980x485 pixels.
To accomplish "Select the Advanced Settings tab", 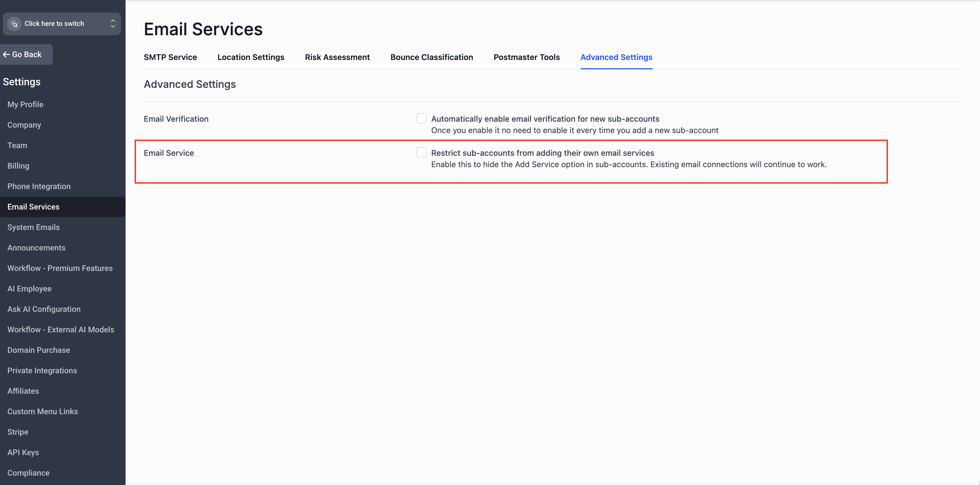I will tap(616, 57).
